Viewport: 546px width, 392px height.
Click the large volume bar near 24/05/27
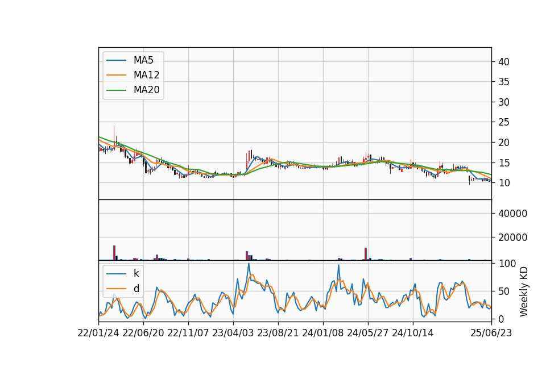(366, 254)
